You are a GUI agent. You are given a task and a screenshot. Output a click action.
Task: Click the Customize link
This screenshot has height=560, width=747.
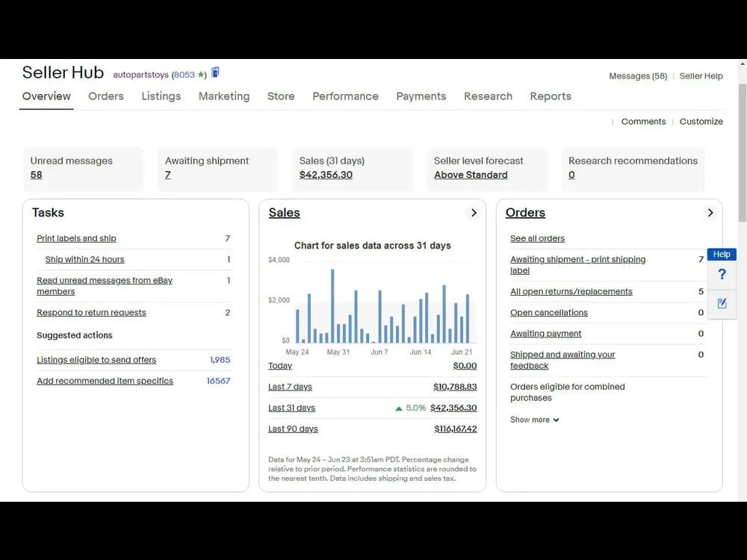701,121
